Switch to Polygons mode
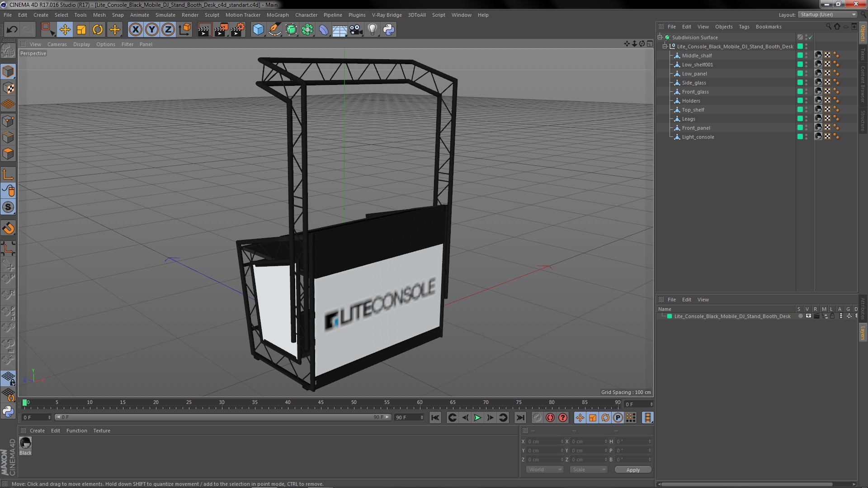Screen dimensions: 868x488 (8, 154)
